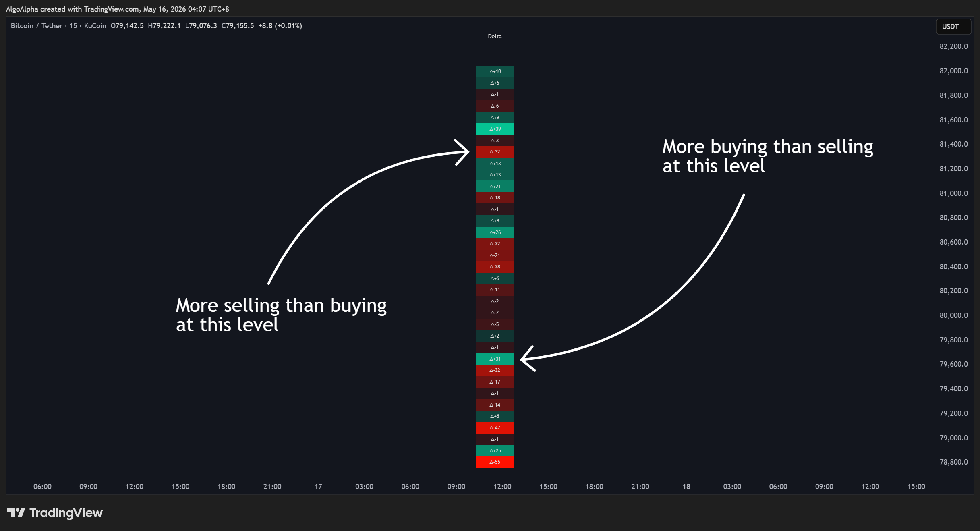Select the Δ-17 delta cell
This screenshot has width=980, height=531.
495,382
